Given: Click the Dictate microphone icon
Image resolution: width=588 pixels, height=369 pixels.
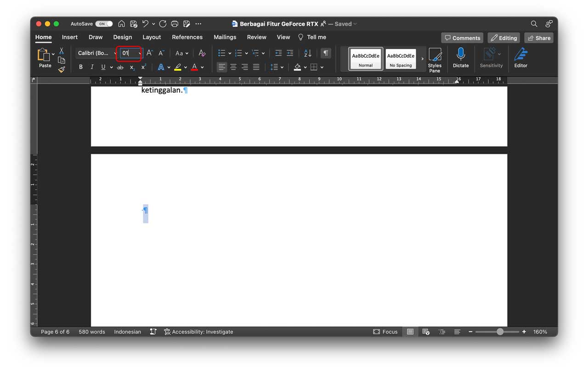Looking at the screenshot, I should 460,55.
